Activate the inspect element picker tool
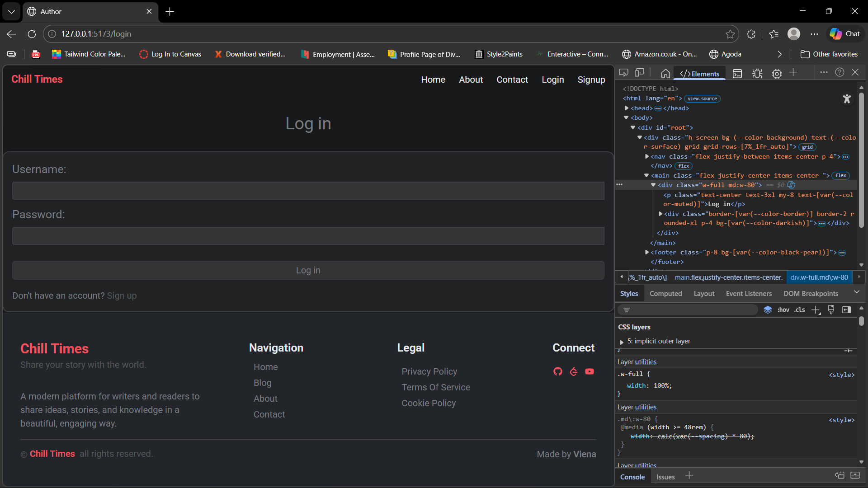The height and width of the screenshot is (488, 868). pyautogui.click(x=623, y=73)
